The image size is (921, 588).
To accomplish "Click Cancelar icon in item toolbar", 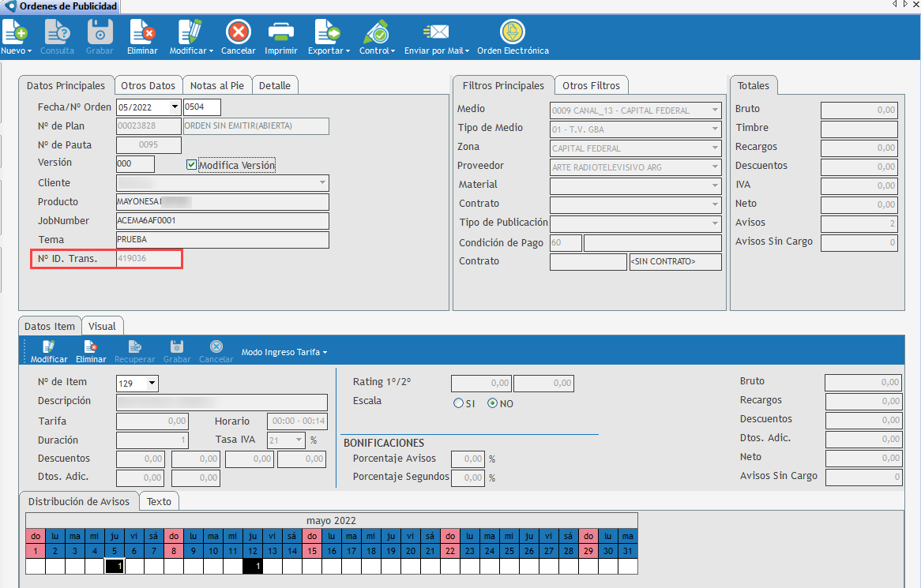I will click(216, 346).
